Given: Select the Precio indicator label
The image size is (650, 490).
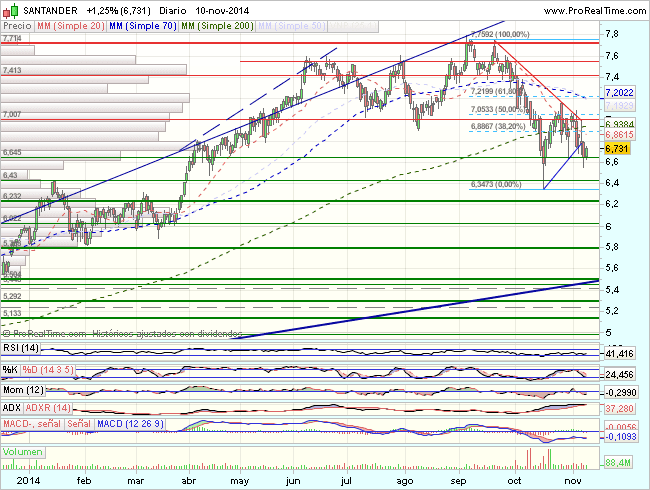Looking at the screenshot, I should point(17,26).
